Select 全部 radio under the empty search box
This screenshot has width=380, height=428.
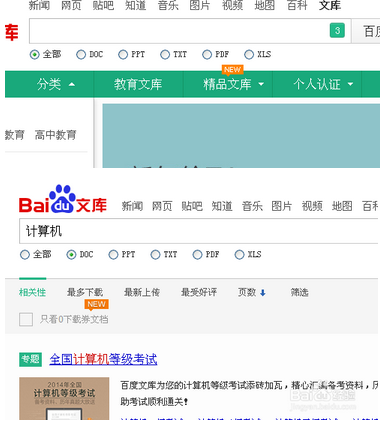tap(34, 54)
